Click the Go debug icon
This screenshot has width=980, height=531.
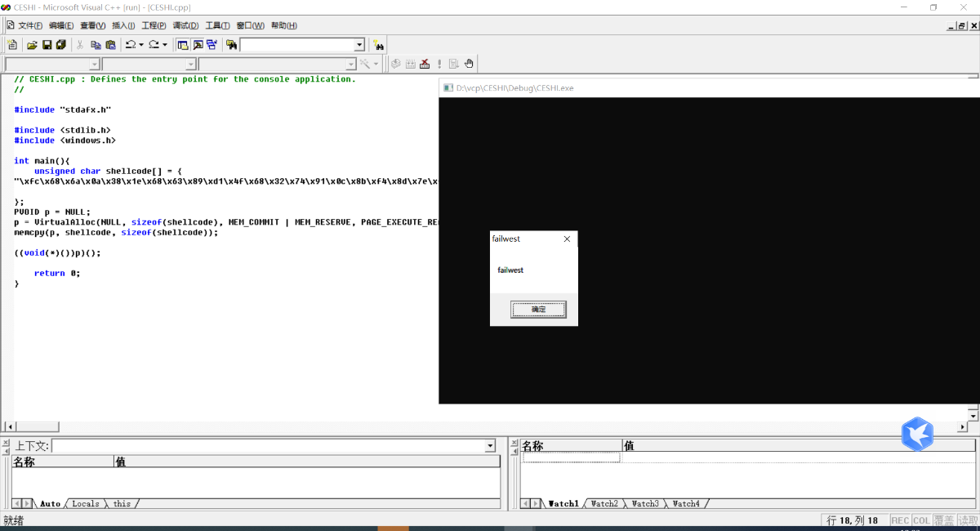point(454,64)
